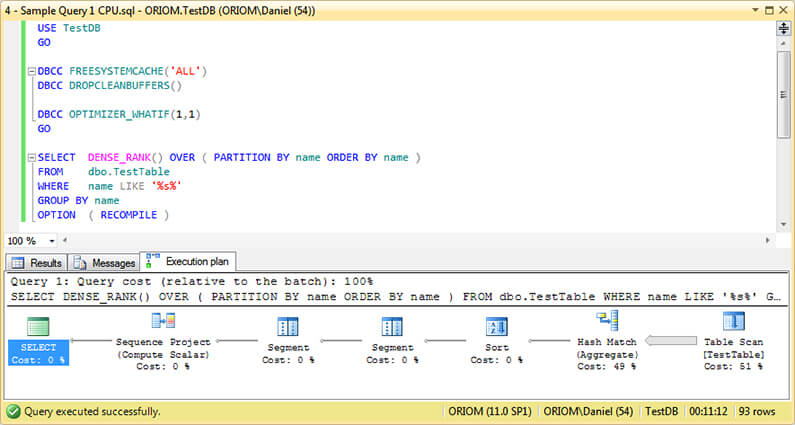Close the query window
Image resolution: width=795 pixels, height=425 pixels.
[783, 10]
